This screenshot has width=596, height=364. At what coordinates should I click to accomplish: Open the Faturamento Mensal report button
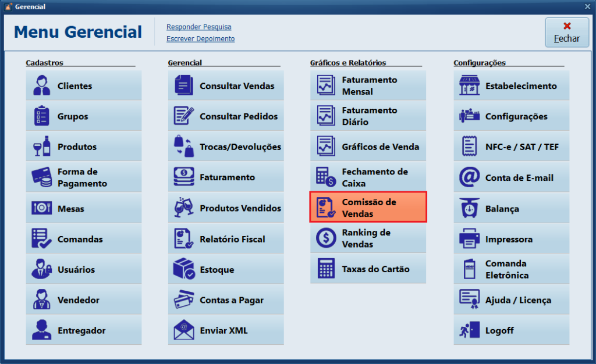368,85
